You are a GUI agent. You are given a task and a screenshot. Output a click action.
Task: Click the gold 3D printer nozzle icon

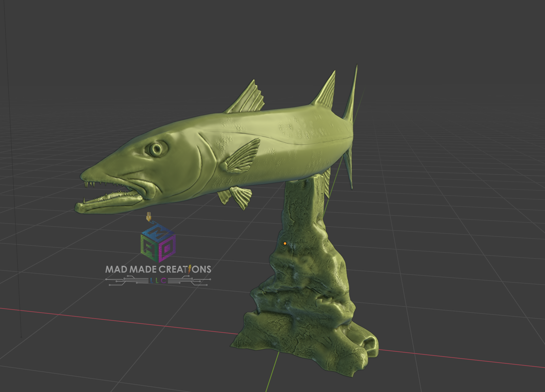(149, 216)
